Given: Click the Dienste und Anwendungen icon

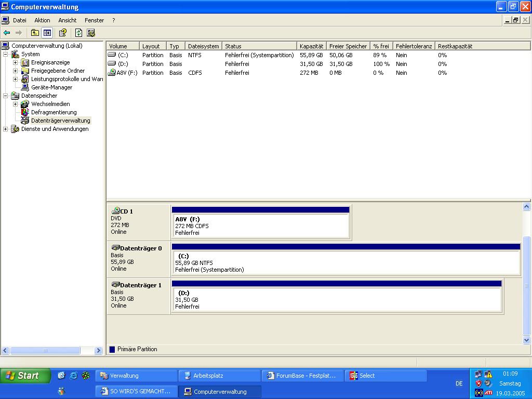Looking at the screenshot, I should coord(15,129).
